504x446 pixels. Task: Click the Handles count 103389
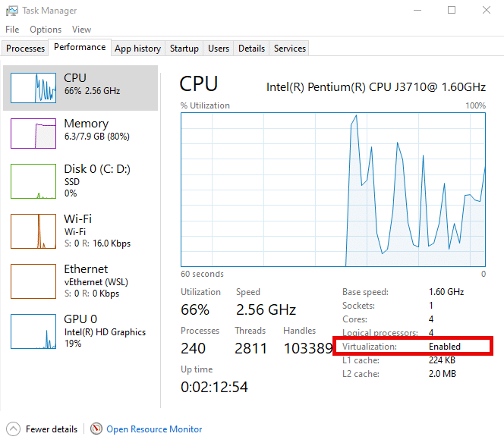coord(308,348)
